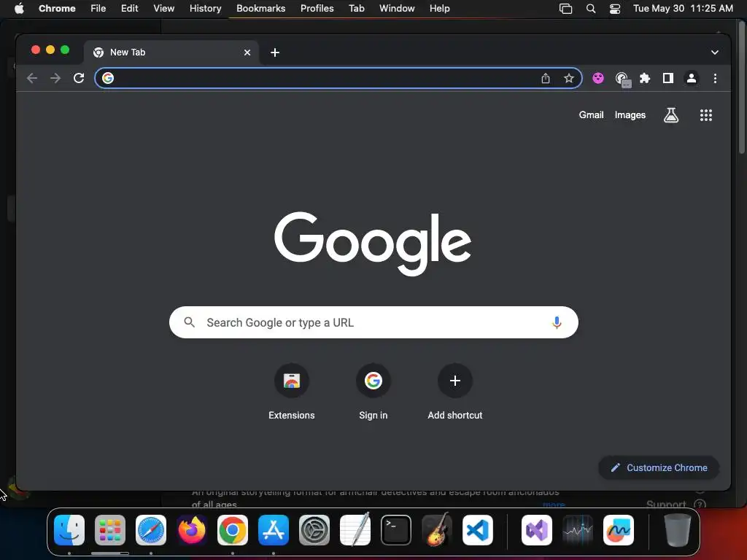Open the Apple menu

click(x=19, y=9)
